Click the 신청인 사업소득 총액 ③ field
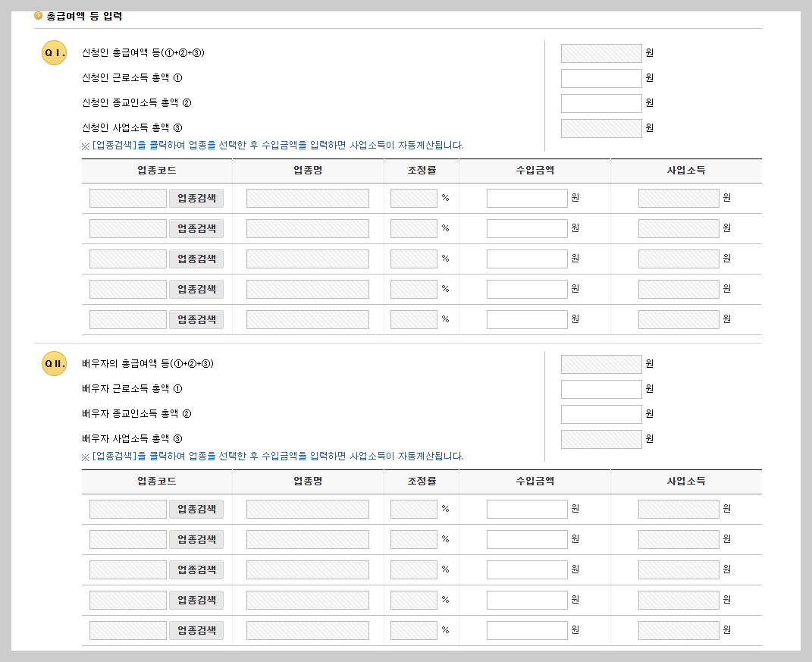 (601, 128)
